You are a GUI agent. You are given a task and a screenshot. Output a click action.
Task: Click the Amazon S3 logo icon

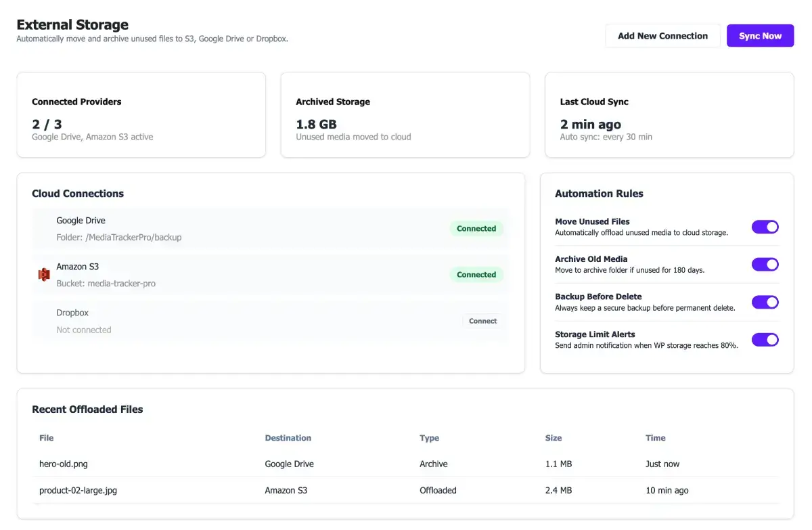(44, 274)
